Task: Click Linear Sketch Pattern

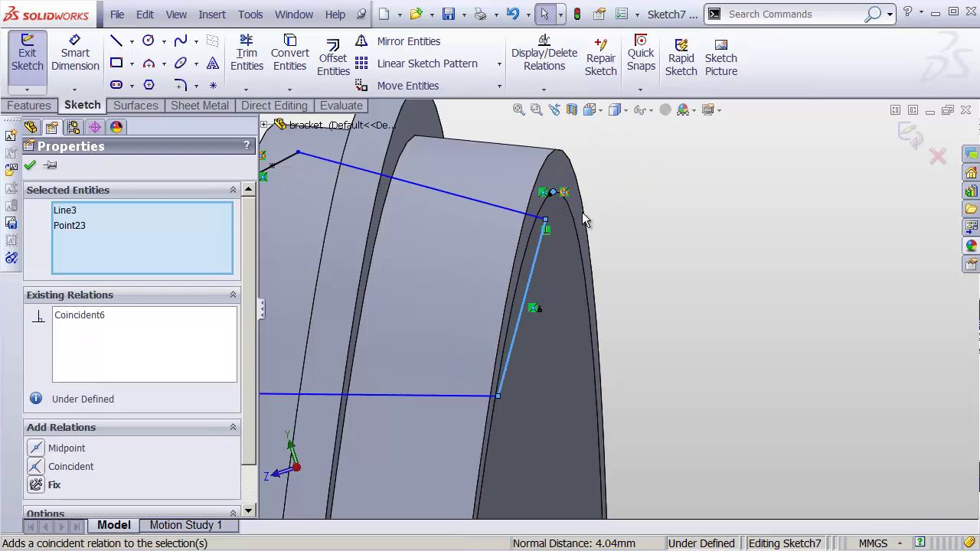Action: coord(416,64)
